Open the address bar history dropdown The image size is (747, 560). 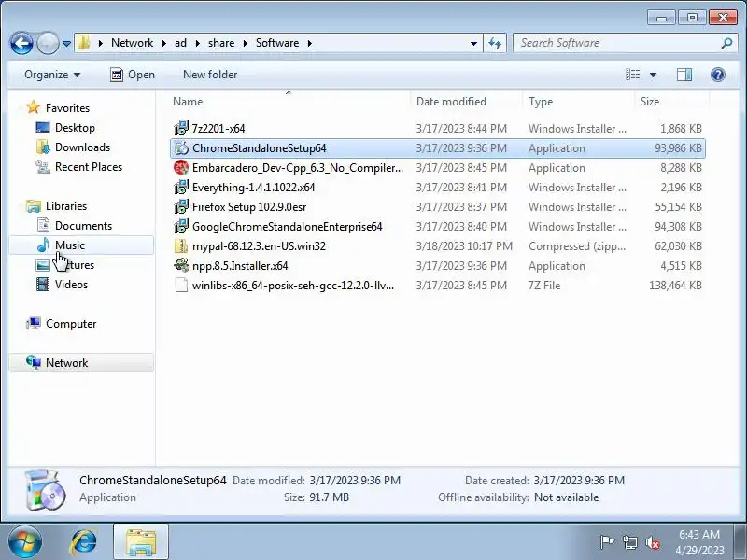[473, 43]
